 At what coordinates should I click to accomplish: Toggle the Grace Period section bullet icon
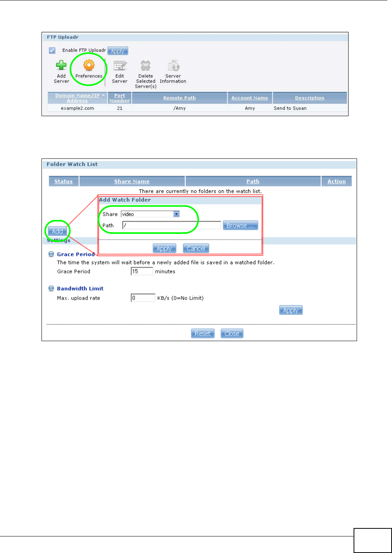coord(51,254)
